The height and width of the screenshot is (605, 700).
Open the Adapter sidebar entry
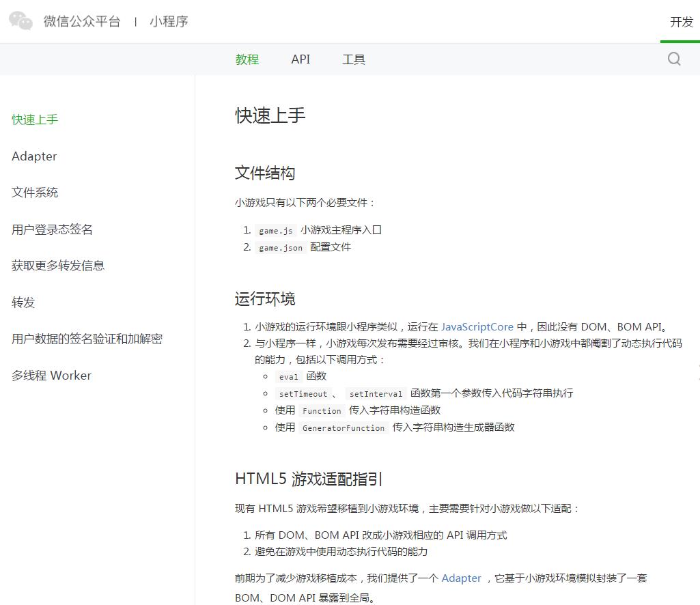34,156
